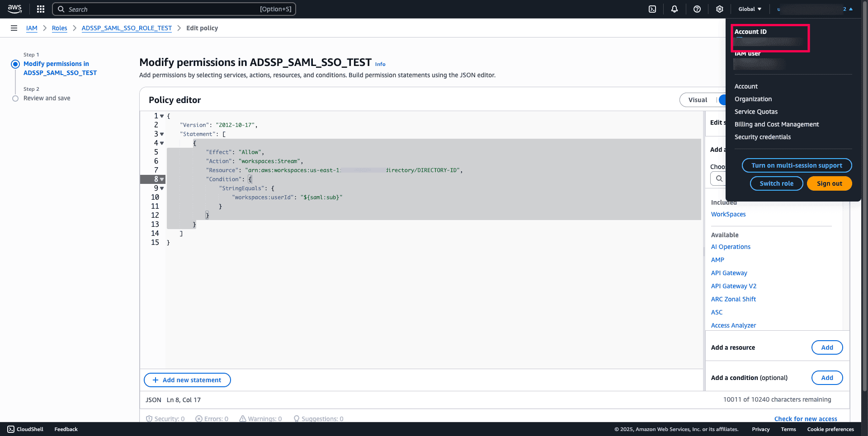
Task: Click the Info link beside heading
Action: [x=380, y=64]
